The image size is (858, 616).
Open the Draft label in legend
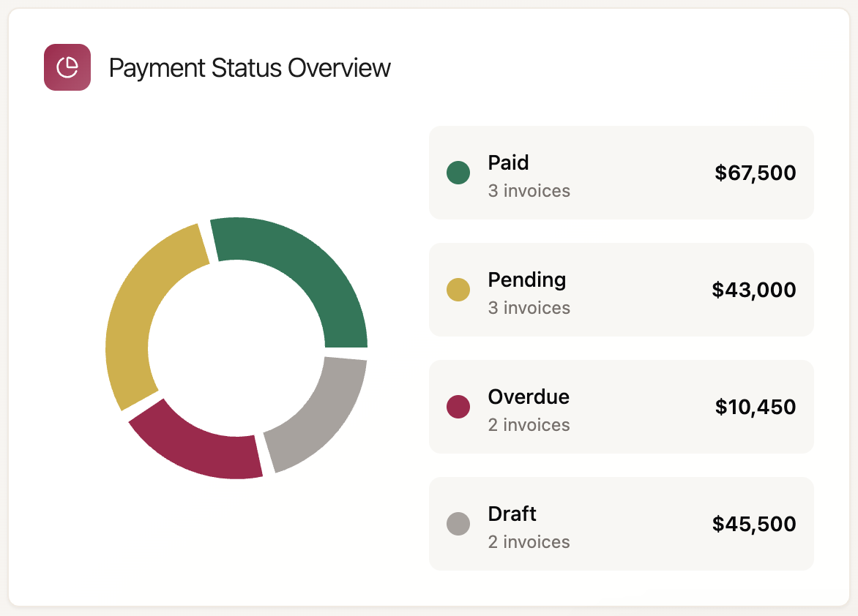pos(512,514)
